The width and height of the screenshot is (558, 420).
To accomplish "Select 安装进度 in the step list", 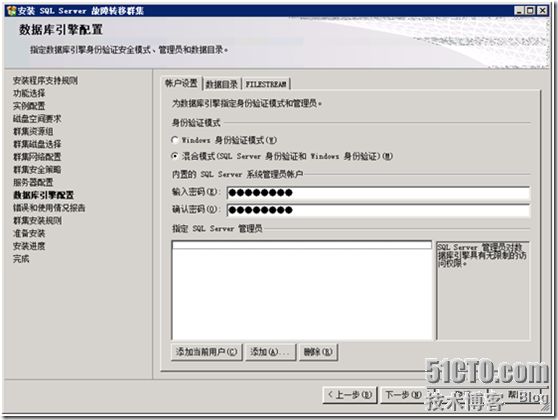I will [x=29, y=246].
